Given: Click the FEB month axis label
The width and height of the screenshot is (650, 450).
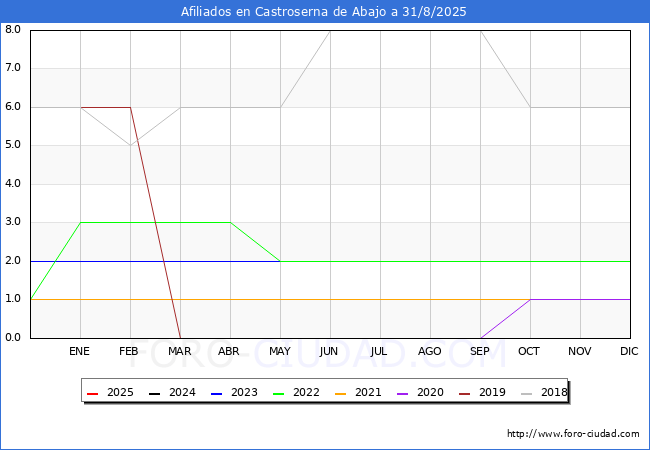Looking at the screenshot, I should tap(129, 351).
